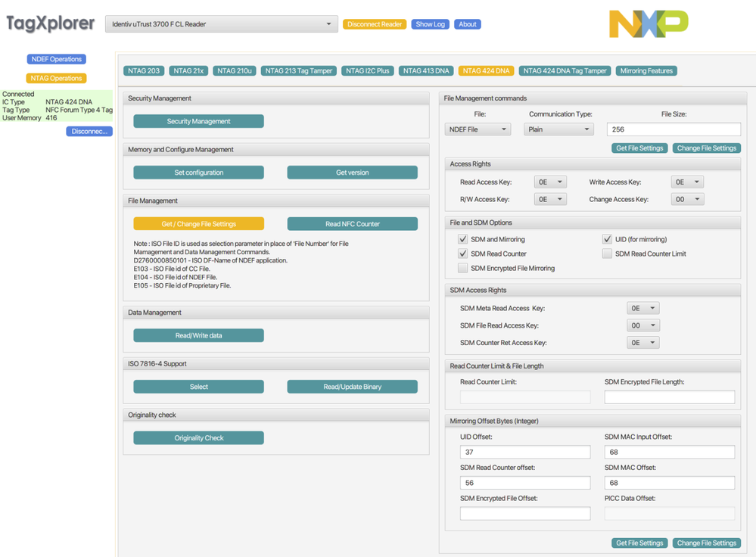
Task: Open the R/W Access Key dropdown
Action: point(550,199)
